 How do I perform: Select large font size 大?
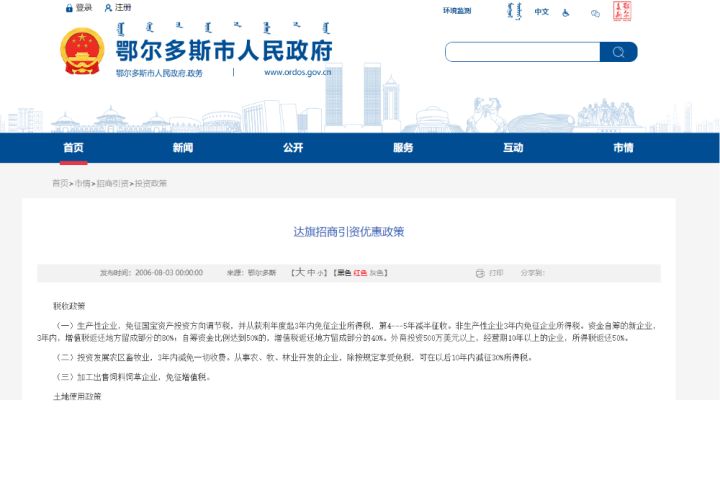(298, 272)
